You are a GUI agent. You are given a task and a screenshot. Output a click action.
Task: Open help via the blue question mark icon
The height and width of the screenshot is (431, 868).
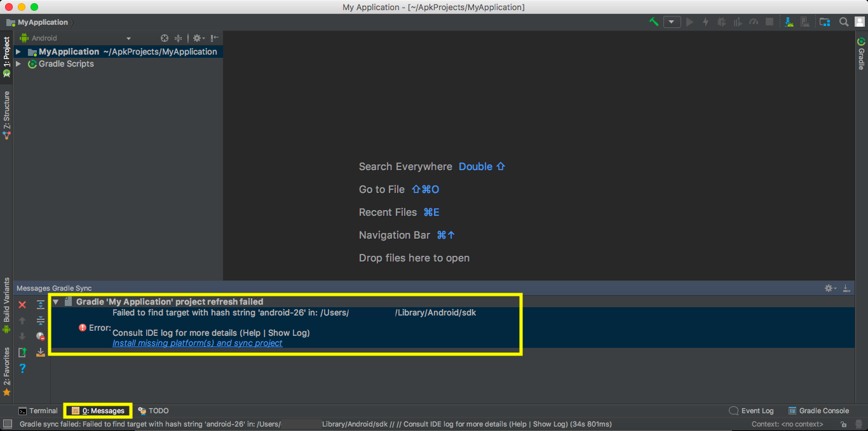[22, 368]
